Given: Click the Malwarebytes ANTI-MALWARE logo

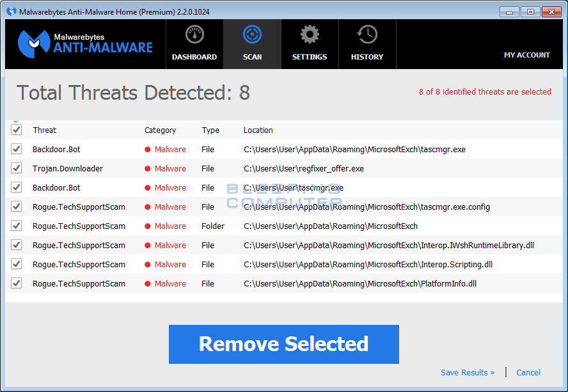Looking at the screenshot, I should (x=83, y=43).
